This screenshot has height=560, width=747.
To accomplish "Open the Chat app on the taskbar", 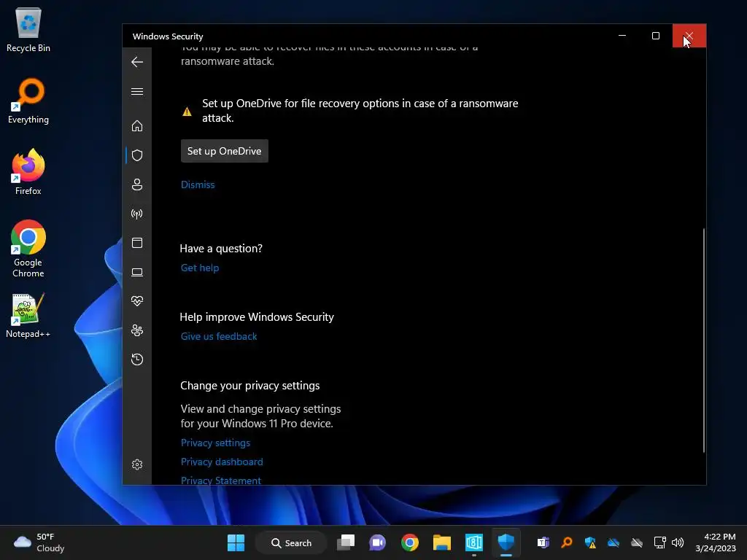I will point(377,542).
